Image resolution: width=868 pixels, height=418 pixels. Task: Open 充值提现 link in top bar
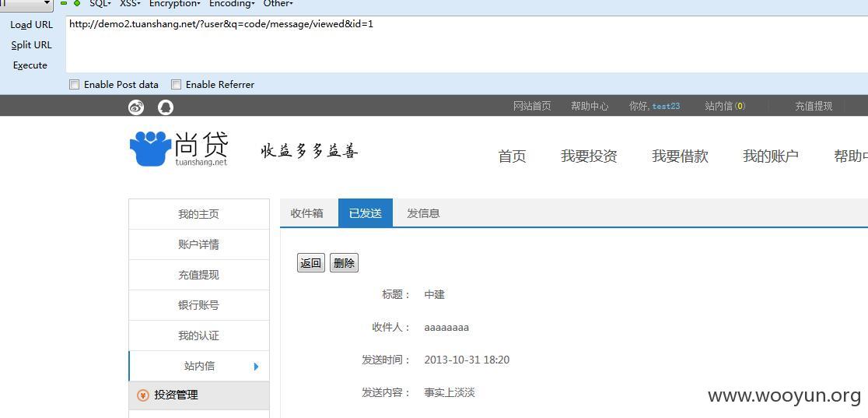(814, 106)
